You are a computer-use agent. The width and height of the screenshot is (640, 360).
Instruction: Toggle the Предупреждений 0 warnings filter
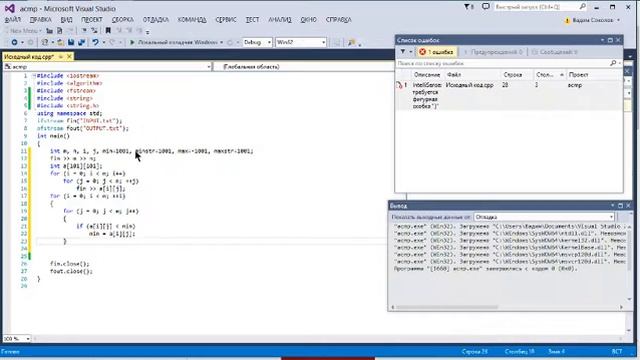[x=493, y=52]
